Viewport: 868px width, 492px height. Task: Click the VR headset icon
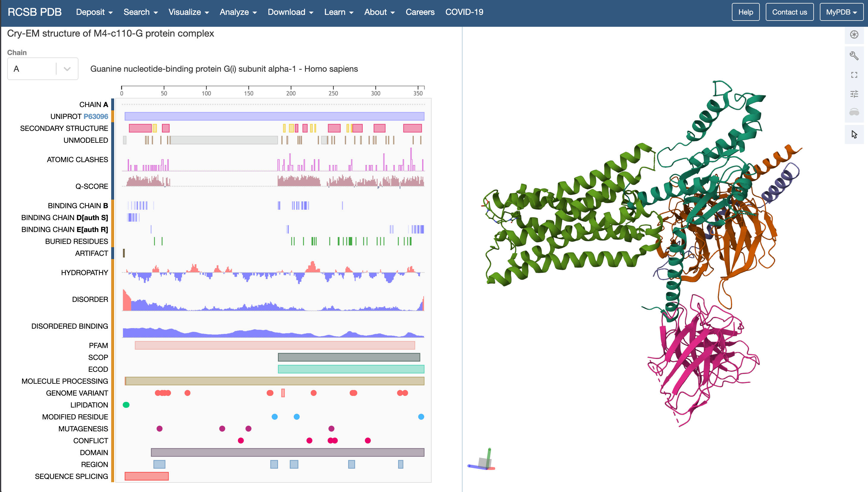(854, 112)
